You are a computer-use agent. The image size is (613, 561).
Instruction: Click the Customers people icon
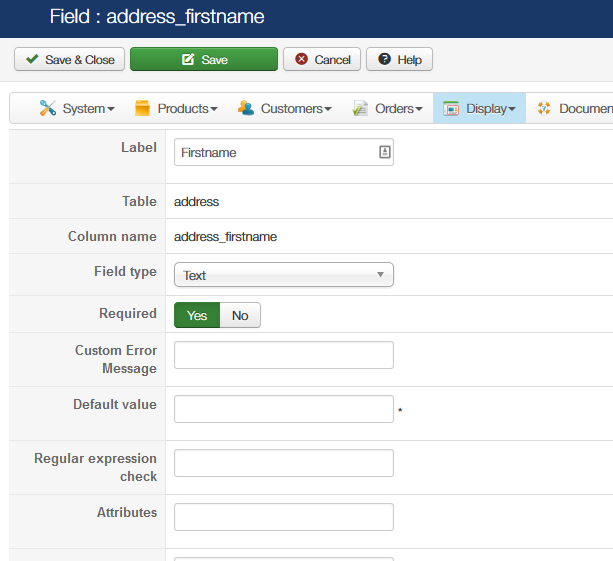coord(246,108)
